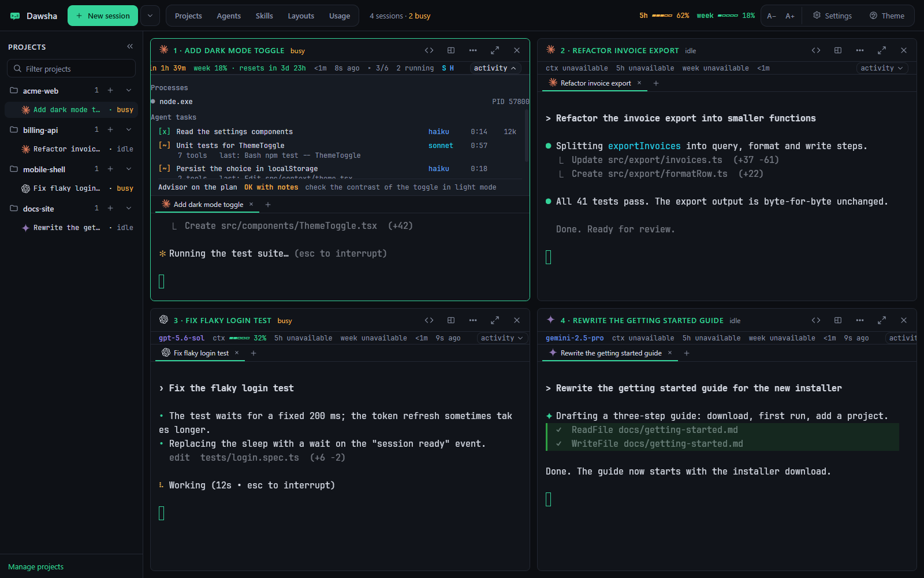The image size is (924, 578).
Task: Collapse activity panel in session 1
Action: [495, 68]
